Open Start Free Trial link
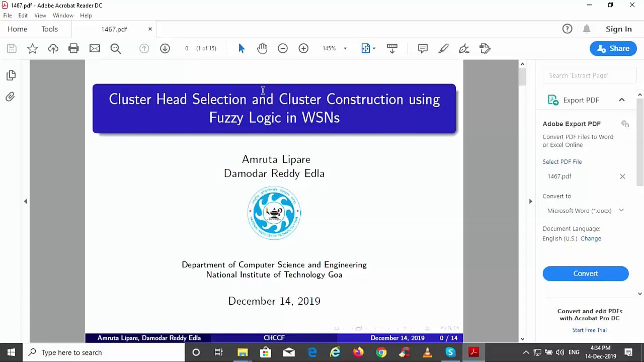The width and height of the screenshot is (644, 362). point(589,330)
